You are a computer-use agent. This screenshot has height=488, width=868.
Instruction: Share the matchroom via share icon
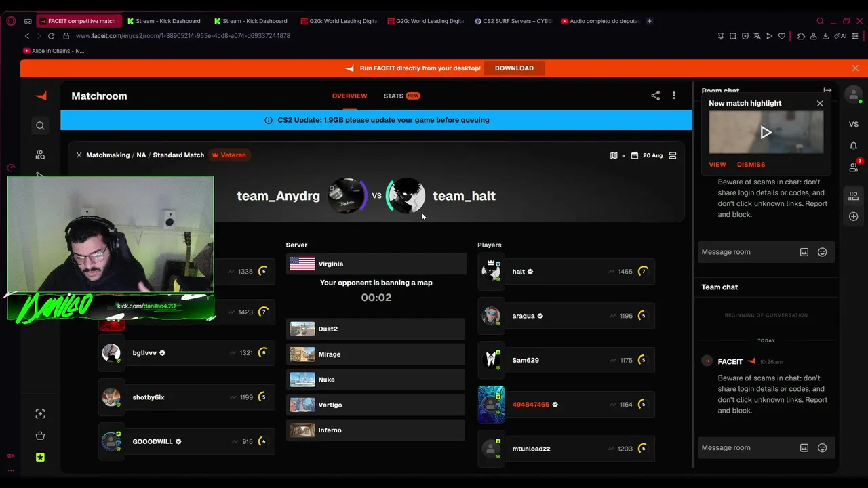pos(655,96)
